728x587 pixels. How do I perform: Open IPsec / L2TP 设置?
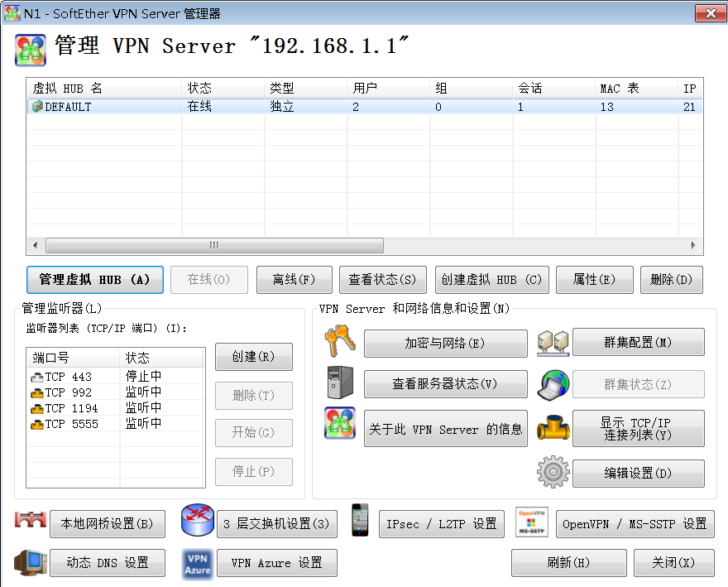442,524
